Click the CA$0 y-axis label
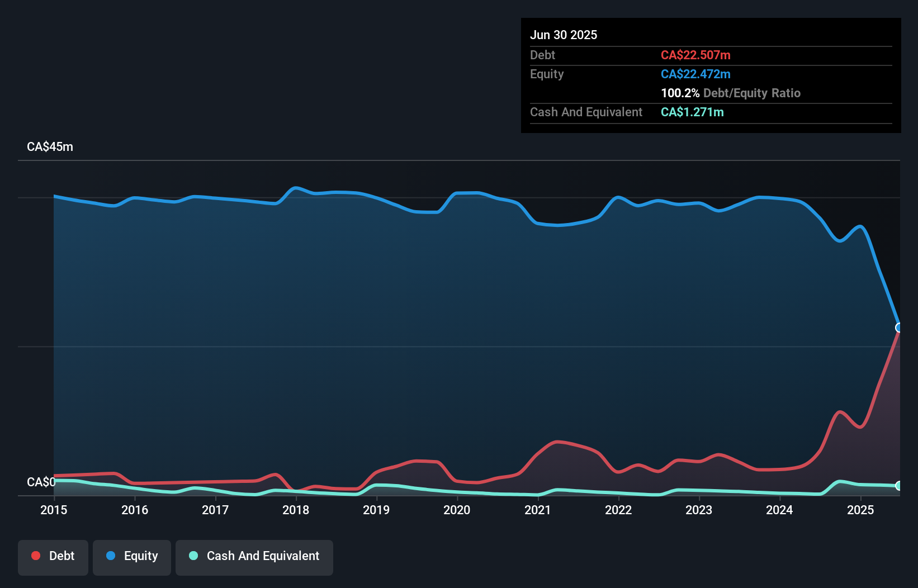The image size is (918, 588). (x=41, y=482)
